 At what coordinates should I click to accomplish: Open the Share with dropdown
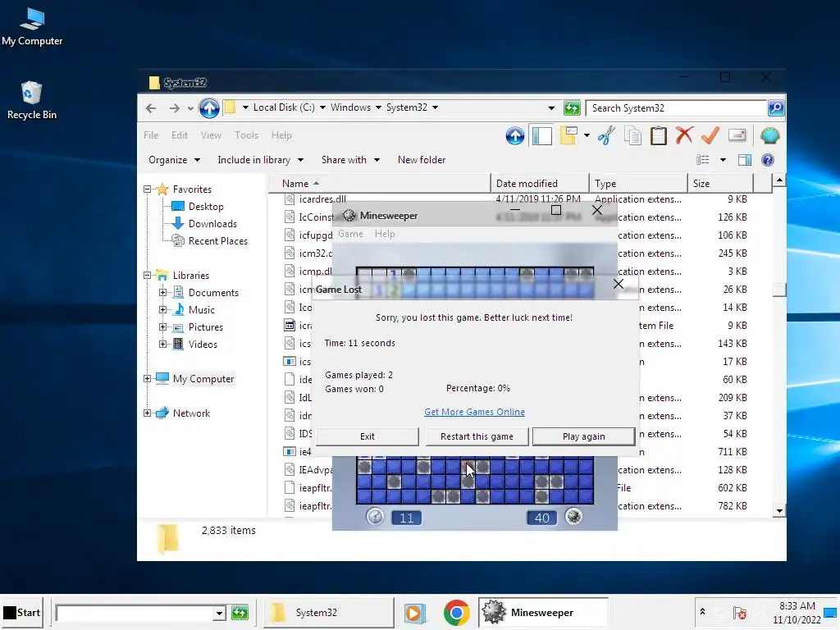click(x=350, y=160)
